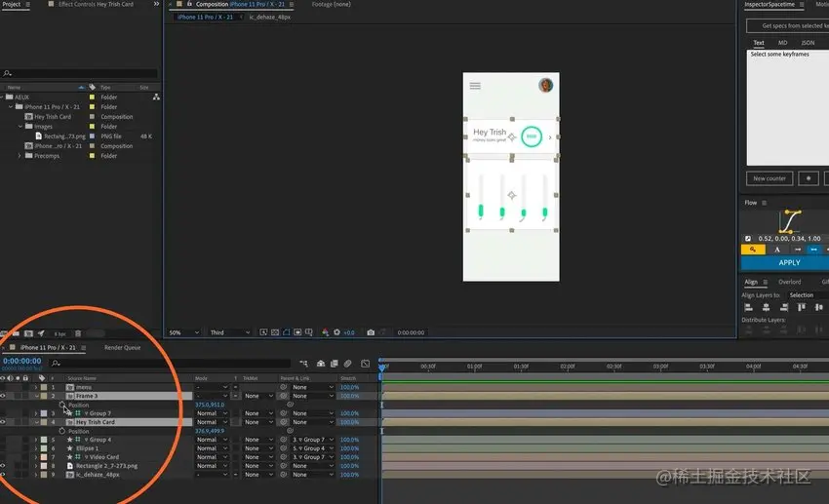Viewport: 829px width, 504px height.
Task: Switch to the MD tab in InspectorSpacetime
Action: point(782,43)
